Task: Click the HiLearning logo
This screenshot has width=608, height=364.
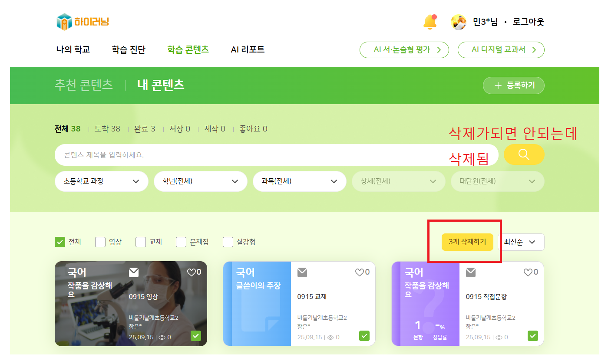Action: [x=83, y=22]
